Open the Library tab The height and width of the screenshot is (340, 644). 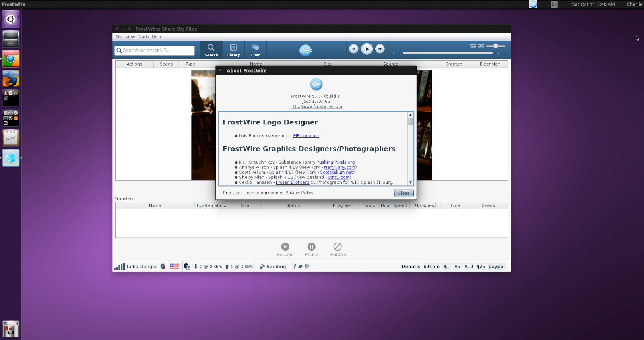tap(233, 50)
